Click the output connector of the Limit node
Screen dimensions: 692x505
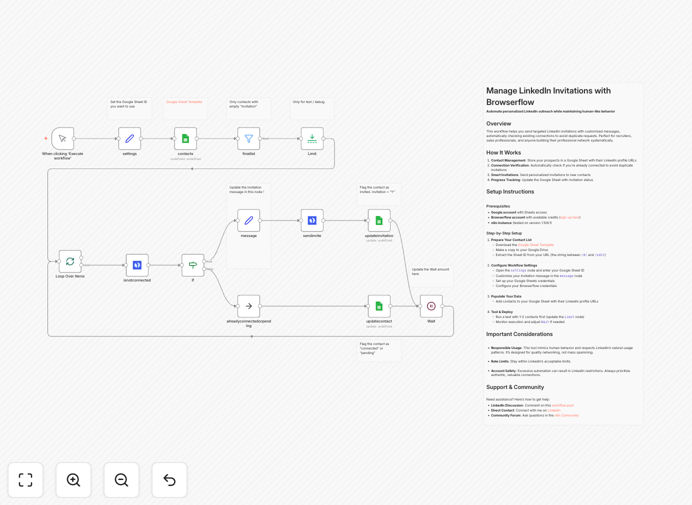click(324, 139)
